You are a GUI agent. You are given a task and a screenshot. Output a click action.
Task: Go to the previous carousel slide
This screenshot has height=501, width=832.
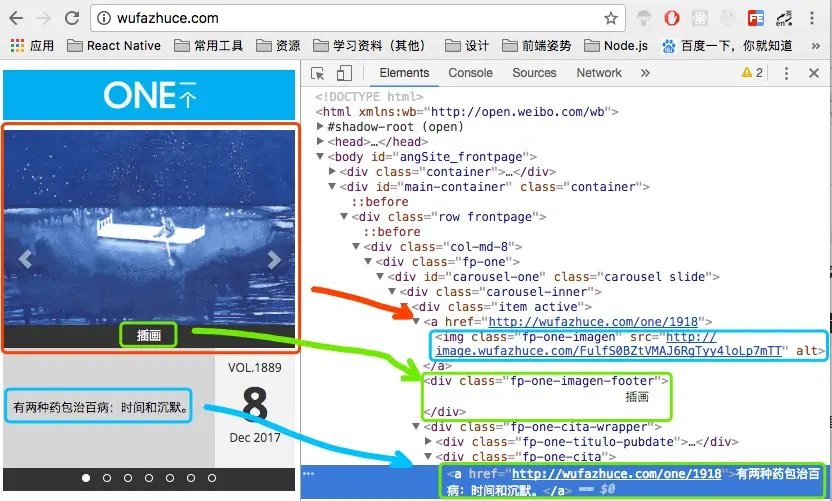coord(25,260)
